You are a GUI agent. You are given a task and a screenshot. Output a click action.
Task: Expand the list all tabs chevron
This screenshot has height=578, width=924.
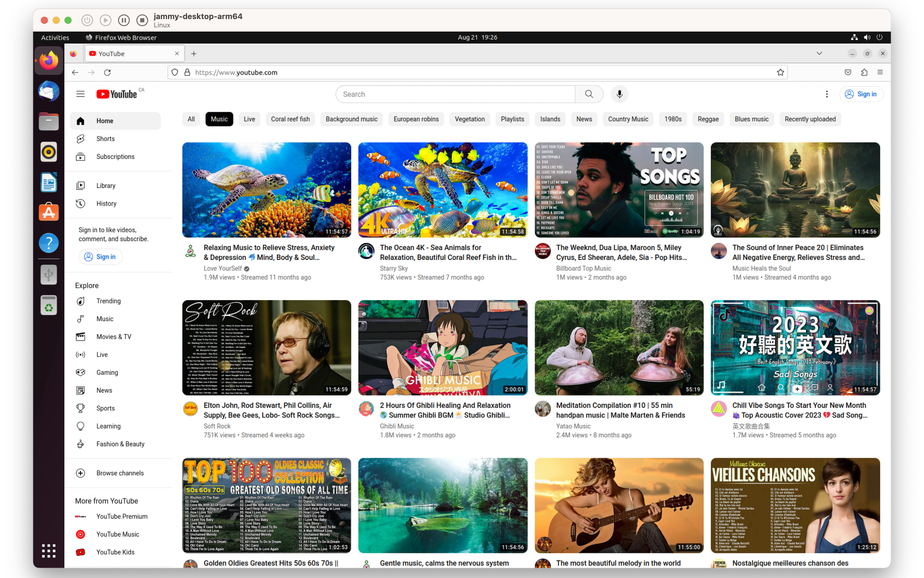click(x=819, y=54)
